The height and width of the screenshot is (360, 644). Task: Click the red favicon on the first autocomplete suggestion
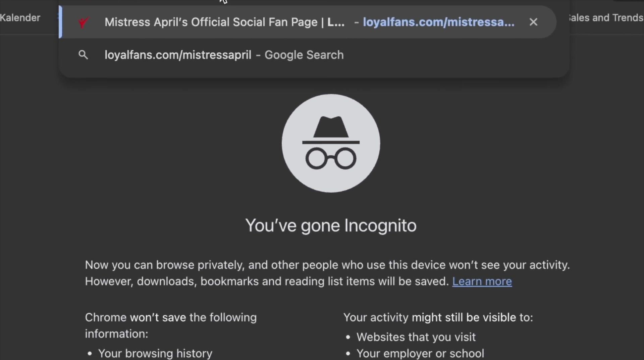(83, 22)
